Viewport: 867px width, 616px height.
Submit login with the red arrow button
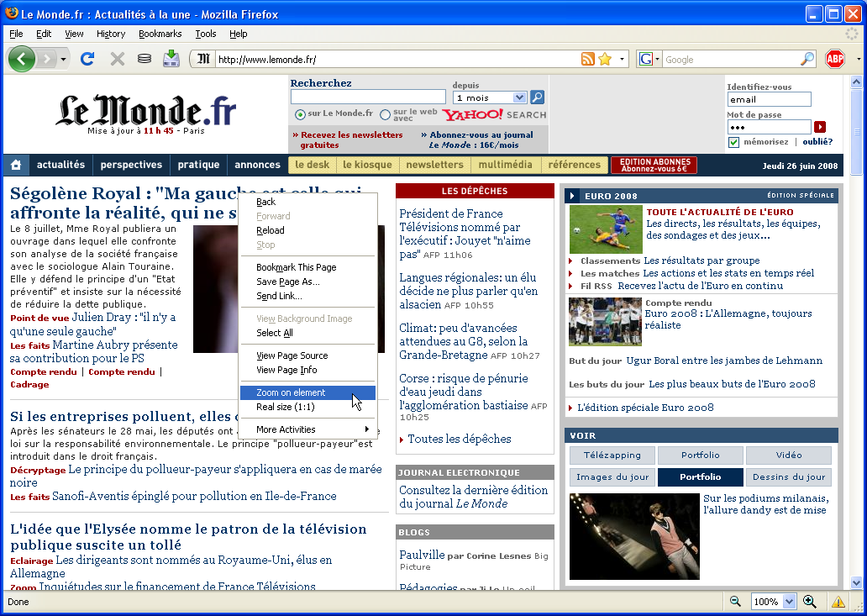pyautogui.click(x=820, y=127)
